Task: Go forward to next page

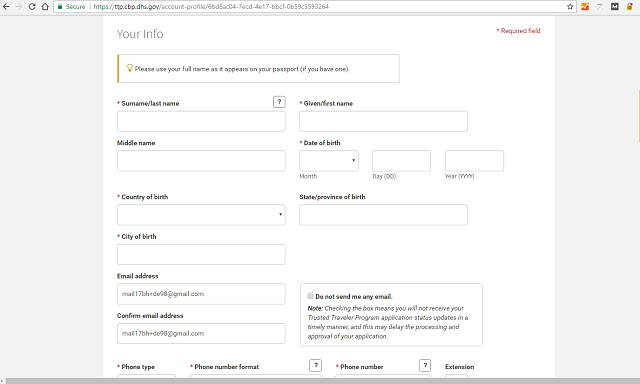Action: 19,7
